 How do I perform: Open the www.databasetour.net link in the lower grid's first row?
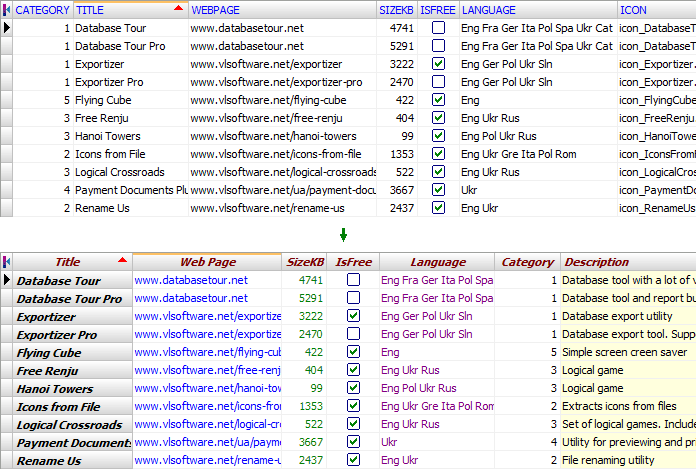coord(191,281)
